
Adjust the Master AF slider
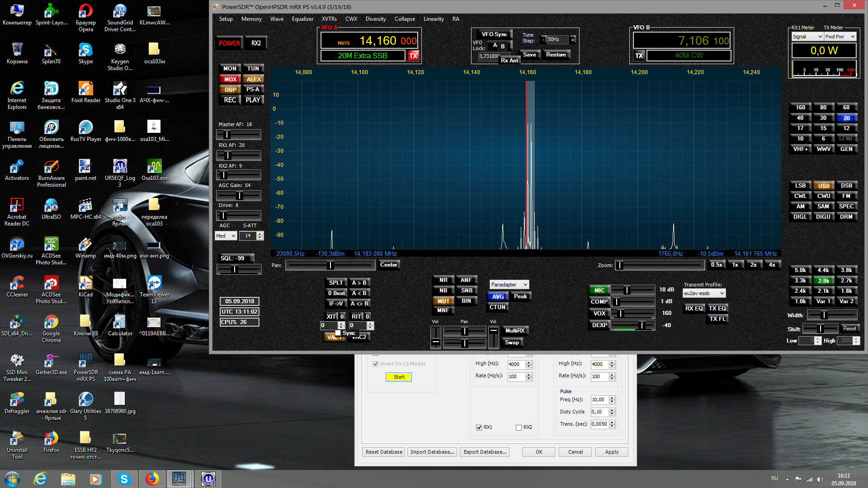[227, 135]
